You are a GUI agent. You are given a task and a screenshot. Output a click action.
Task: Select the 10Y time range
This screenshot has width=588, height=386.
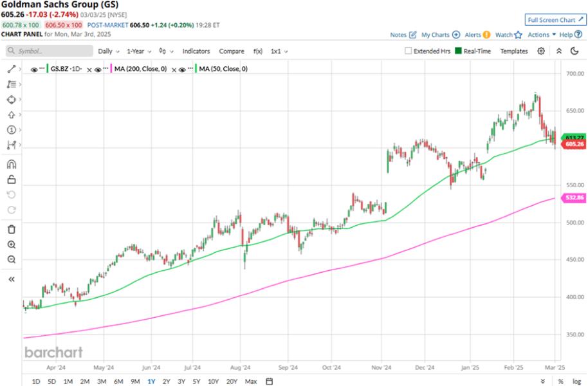(213, 381)
